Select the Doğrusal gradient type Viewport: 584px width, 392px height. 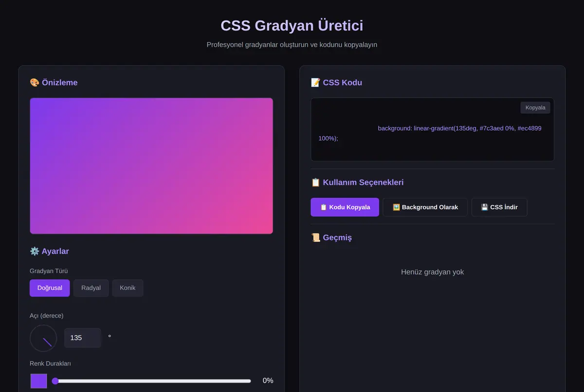tap(50, 288)
